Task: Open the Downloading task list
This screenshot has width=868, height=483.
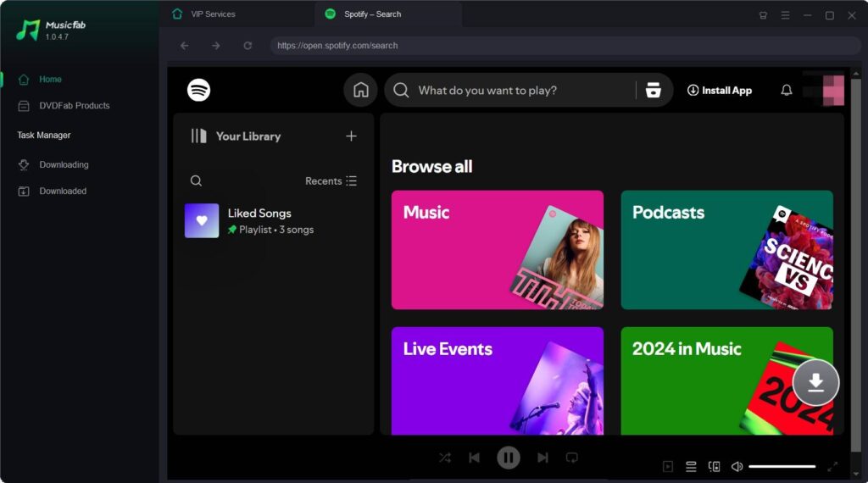Action: 53,165
